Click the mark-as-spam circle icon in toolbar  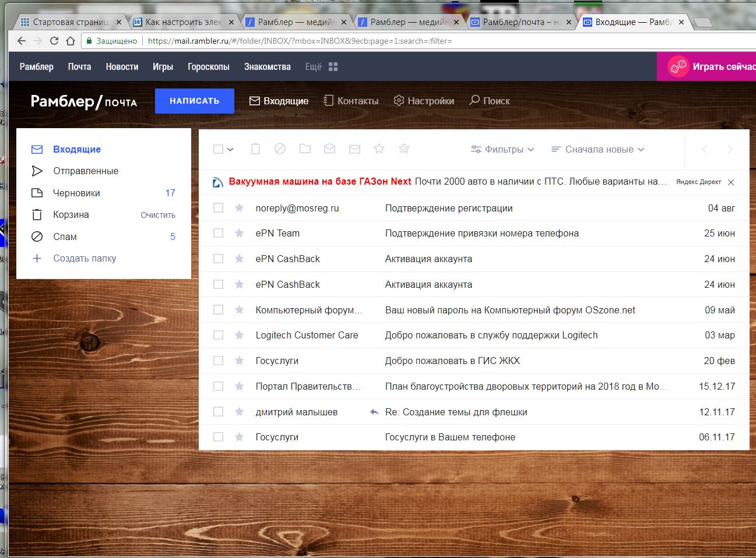click(x=280, y=149)
